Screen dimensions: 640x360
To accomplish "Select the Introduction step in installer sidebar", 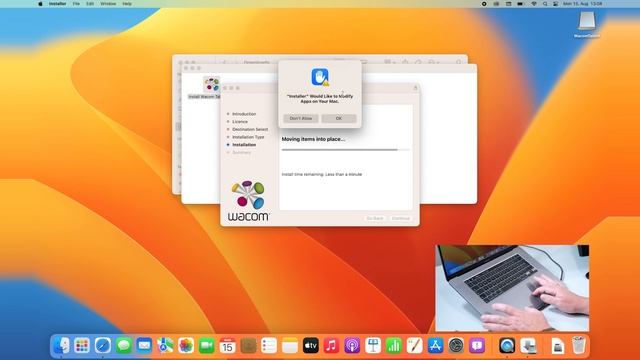I will click(244, 114).
